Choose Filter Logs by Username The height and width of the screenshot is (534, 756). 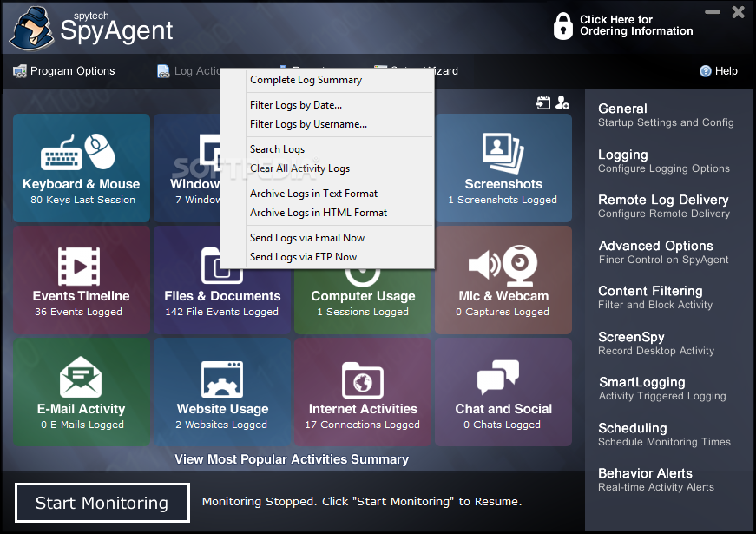308,124
